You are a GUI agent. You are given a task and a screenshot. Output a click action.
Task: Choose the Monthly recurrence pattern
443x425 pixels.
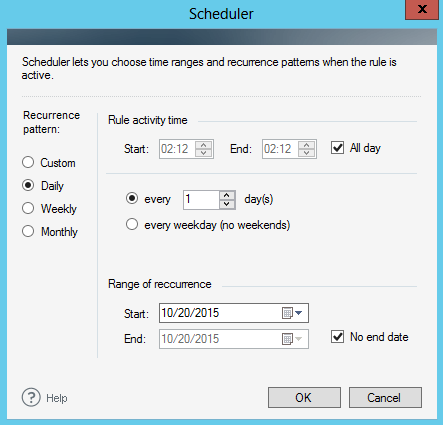point(28,231)
